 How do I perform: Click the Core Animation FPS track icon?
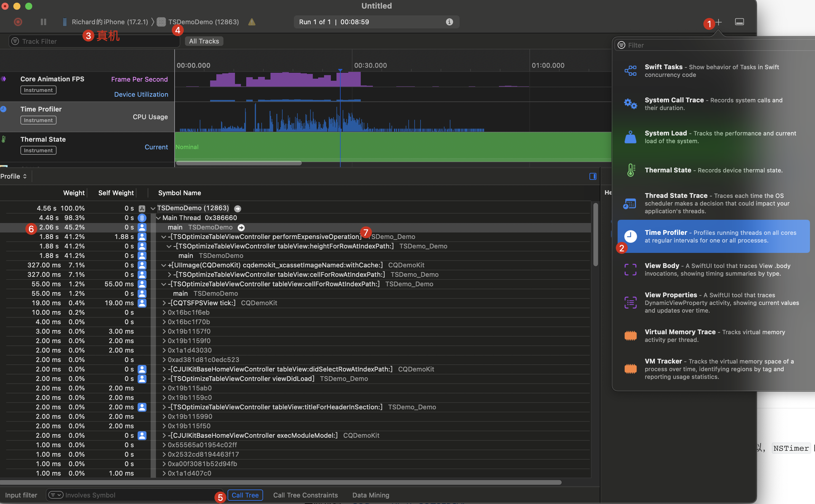[3, 79]
